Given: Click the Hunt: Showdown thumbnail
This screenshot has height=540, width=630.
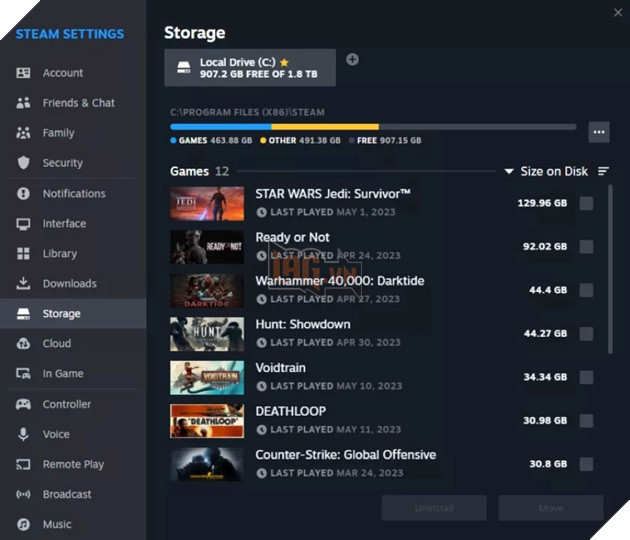Looking at the screenshot, I should [207, 334].
